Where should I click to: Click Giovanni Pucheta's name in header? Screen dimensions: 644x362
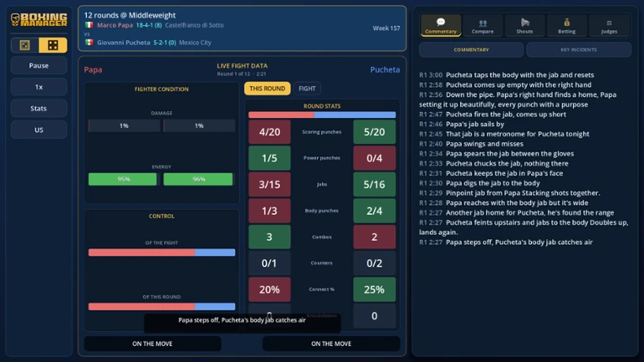123,42
